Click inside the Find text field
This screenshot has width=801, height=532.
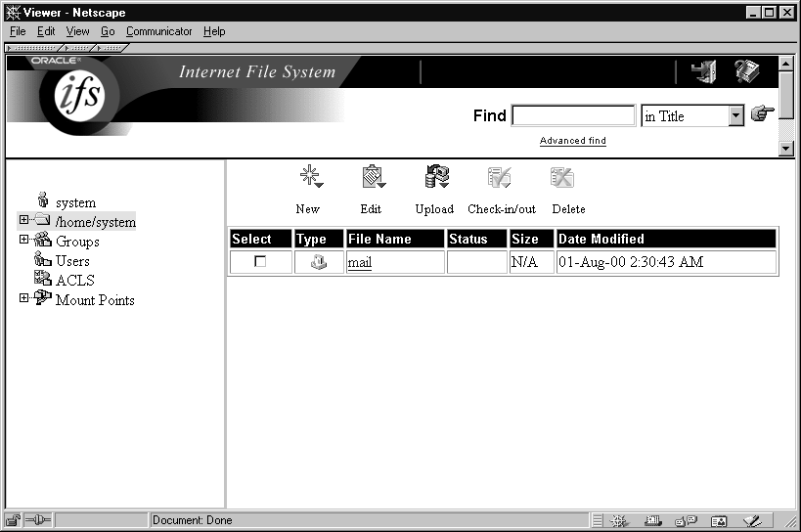point(573,115)
